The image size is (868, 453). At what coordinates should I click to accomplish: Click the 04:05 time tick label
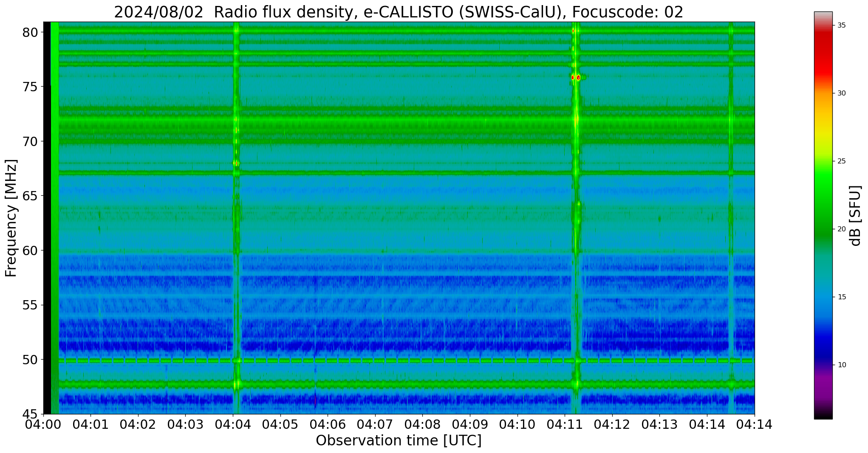(x=280, y=424)
